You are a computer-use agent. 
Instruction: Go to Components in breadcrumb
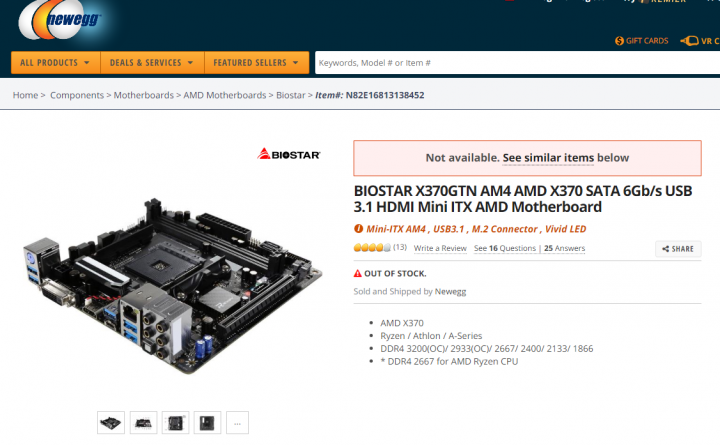click(77, 95)
